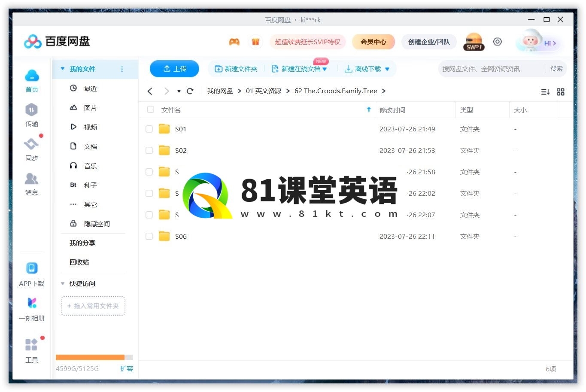Click the SVIP1 badge icon
Image resolution: width=586 pixels, height=392 pixels.
(474, 42)
